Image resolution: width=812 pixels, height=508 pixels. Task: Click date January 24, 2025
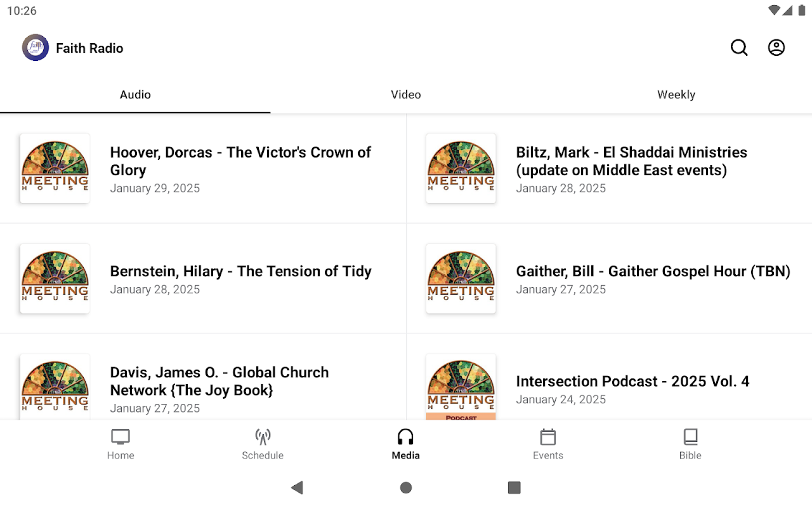tap(561, 399)
